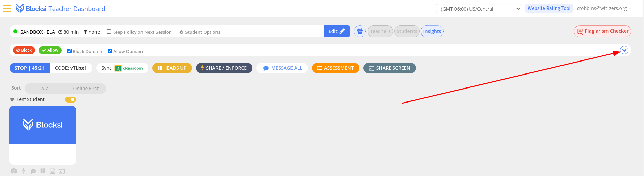The width and height of the screenshot is (644, 176).
Task: Uncheck the Block Domain checkbox
Action: pos(69,51)
